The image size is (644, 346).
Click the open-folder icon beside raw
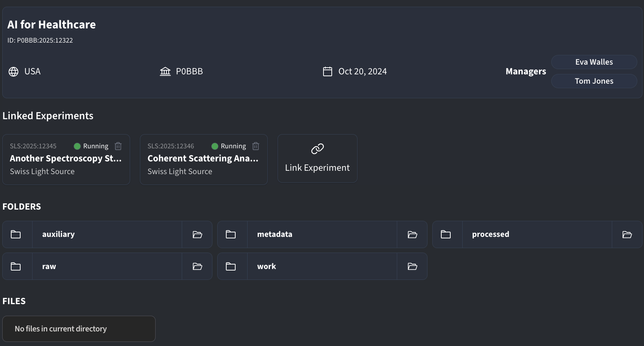click(197, 266)
